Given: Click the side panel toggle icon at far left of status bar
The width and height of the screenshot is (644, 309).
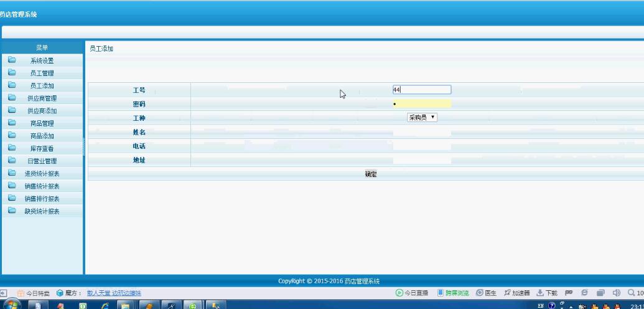Looking at the screenshot, I should pos(3,293).
